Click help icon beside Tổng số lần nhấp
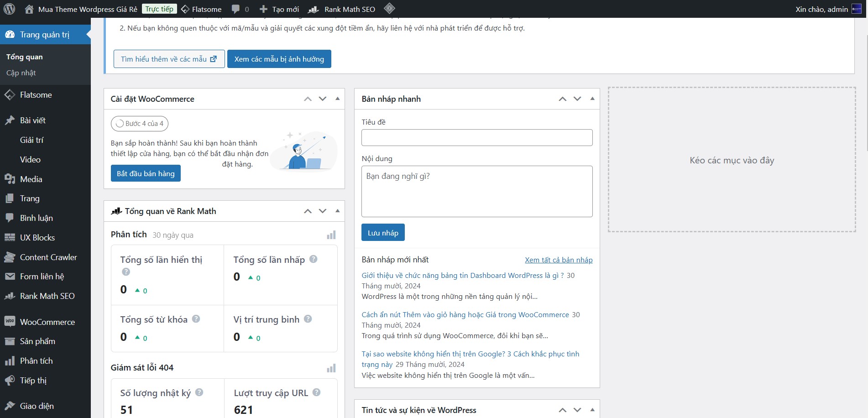 [x=314, y=259]
